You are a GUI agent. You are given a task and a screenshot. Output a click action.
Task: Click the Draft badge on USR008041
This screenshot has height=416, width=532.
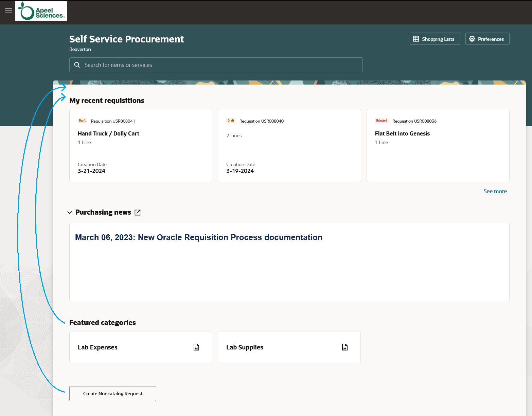coord(82,121)
